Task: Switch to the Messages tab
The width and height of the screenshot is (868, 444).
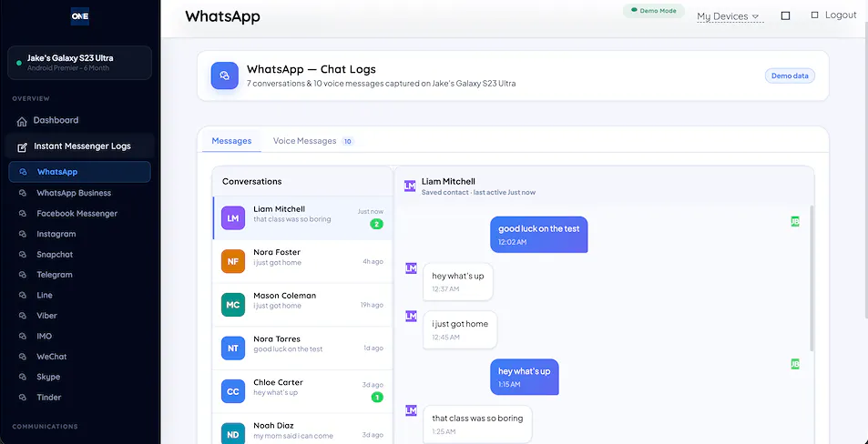Action: click(231, 141)
